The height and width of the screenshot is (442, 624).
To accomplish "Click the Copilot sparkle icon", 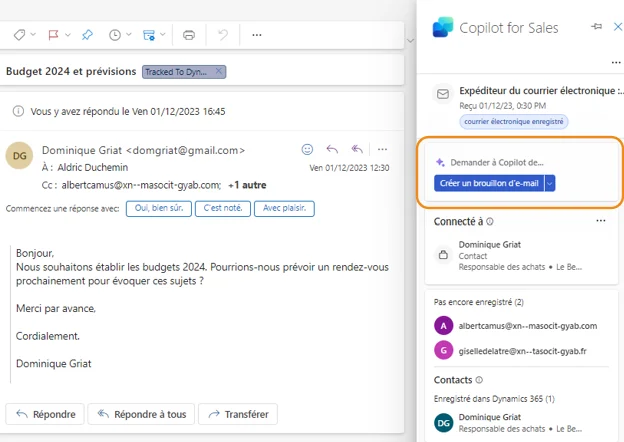I will point(440,162).
